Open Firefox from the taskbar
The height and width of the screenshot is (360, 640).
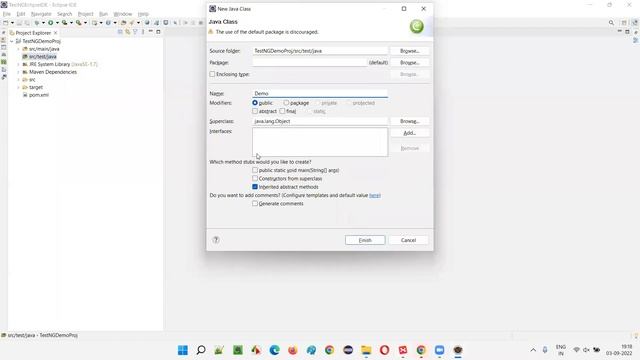coord(293,350)
